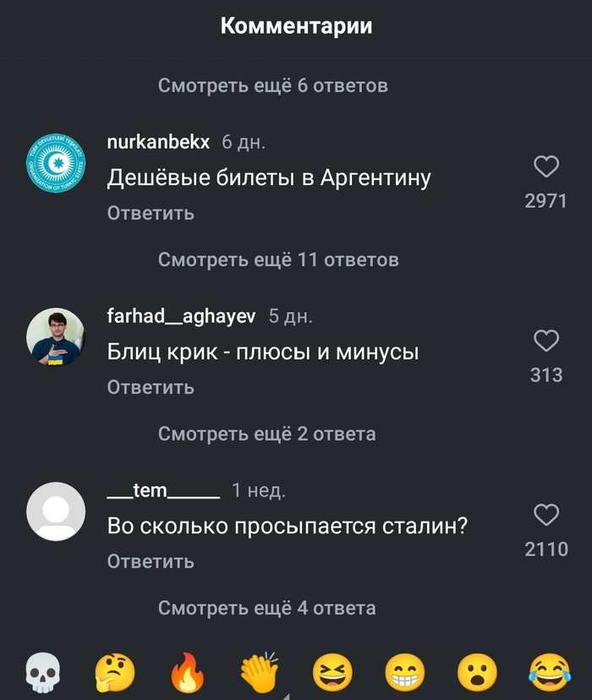Viewport: 592px width, 700px height.
Task: Like nurkanbekx's comment about Argentina tickets
Action: tap(546, 167)
